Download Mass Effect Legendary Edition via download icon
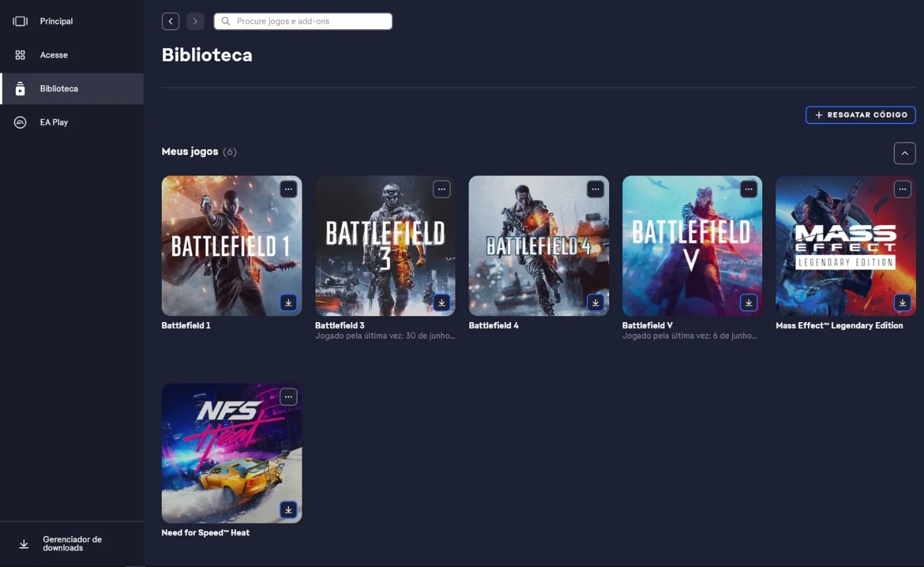Viewport: 924px width, 567px height. pyautogui.click(x=902, y=302)
